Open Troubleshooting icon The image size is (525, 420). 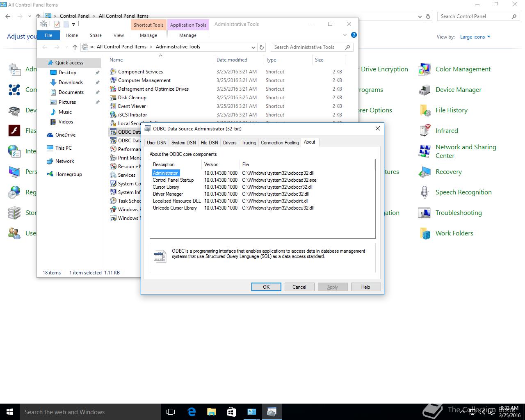[425, 213]
